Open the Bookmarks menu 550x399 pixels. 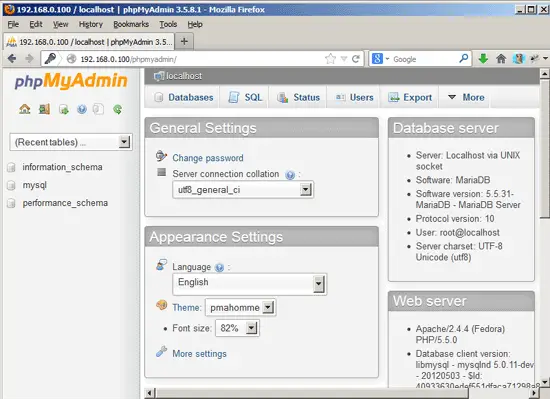tap(131, 24)
